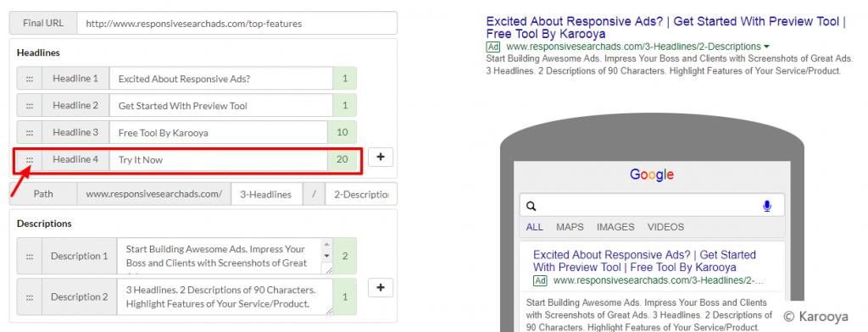Switch to the IMAGES tab
This screenshot has height=332, width=868.
[x=615, y=227]
